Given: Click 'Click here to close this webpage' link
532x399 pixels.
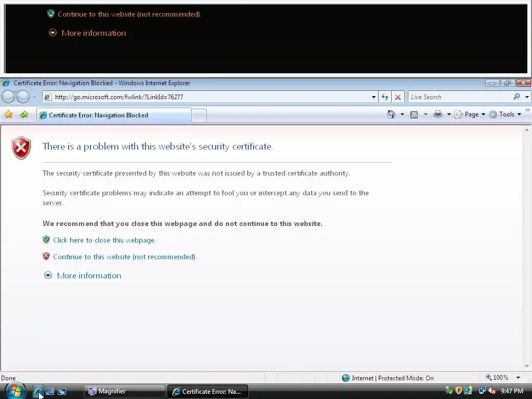Looking at the screenshot, I should (x=104, y=240).
